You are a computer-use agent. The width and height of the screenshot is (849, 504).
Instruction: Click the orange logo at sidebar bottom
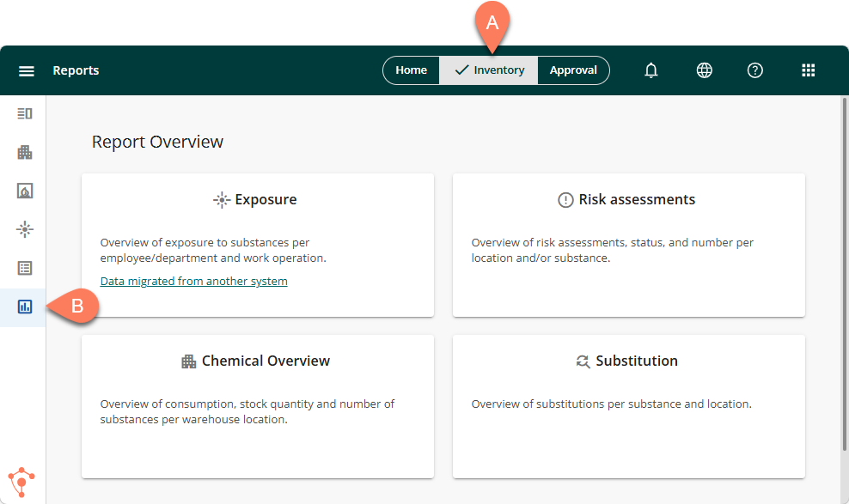tap(21, 482)
